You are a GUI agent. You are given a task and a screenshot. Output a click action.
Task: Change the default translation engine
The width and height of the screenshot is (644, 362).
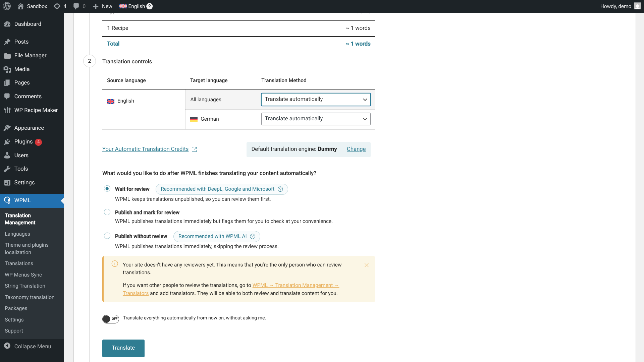tap(356, 149)
